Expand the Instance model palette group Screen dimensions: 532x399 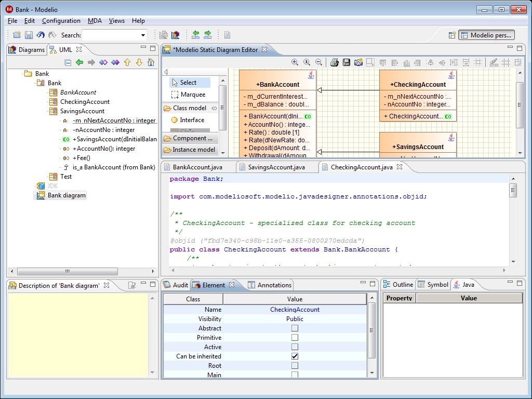click(x=190, y=150)
